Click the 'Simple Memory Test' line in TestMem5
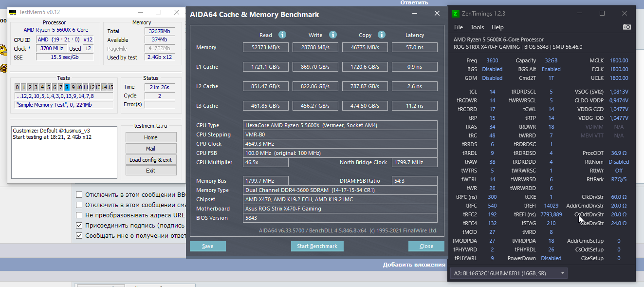 63,104
